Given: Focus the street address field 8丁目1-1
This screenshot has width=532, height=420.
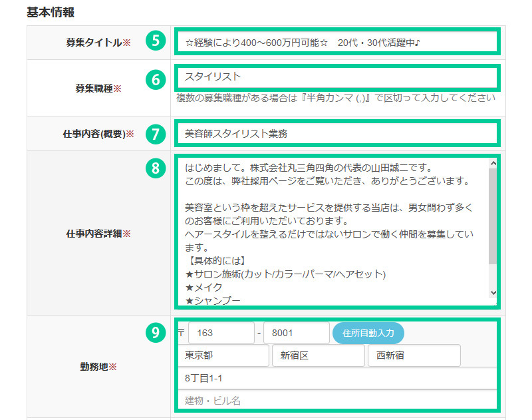Looking at the screenshot, I should [x=338, y=378].
